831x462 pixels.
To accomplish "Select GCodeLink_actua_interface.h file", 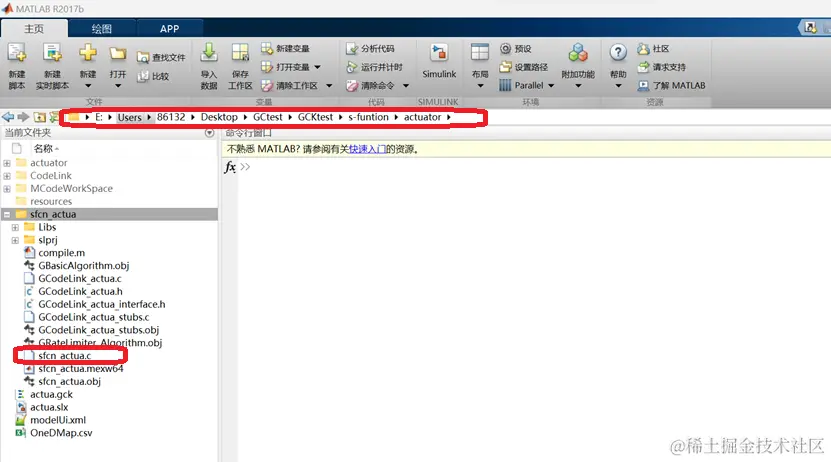I will click(x=102, y=305).
